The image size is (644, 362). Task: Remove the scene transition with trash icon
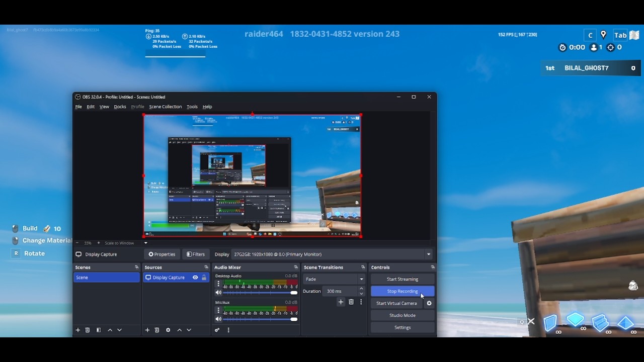coord(351,302)
